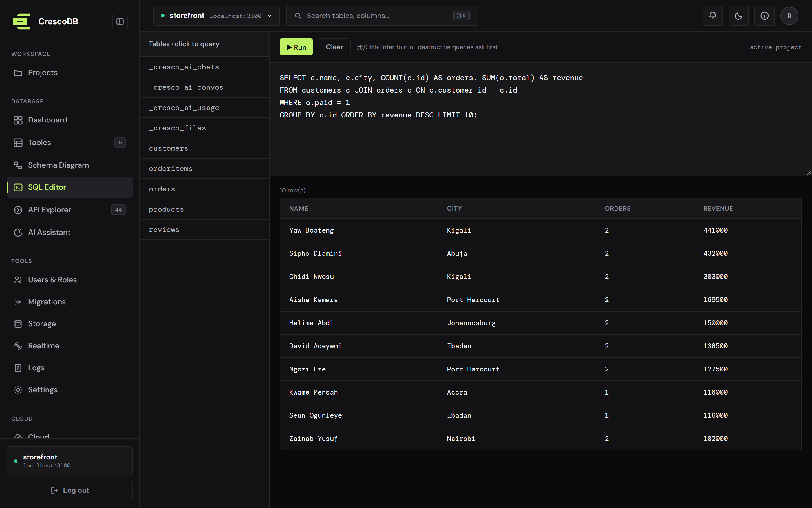
Task: Click in the SQL query text area
Action: click(540, 119)
